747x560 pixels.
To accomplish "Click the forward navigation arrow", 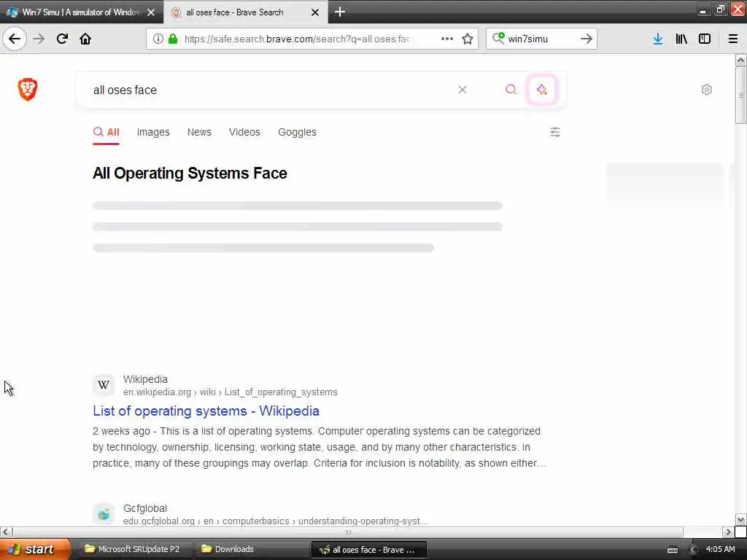I will tap(39, 39).
